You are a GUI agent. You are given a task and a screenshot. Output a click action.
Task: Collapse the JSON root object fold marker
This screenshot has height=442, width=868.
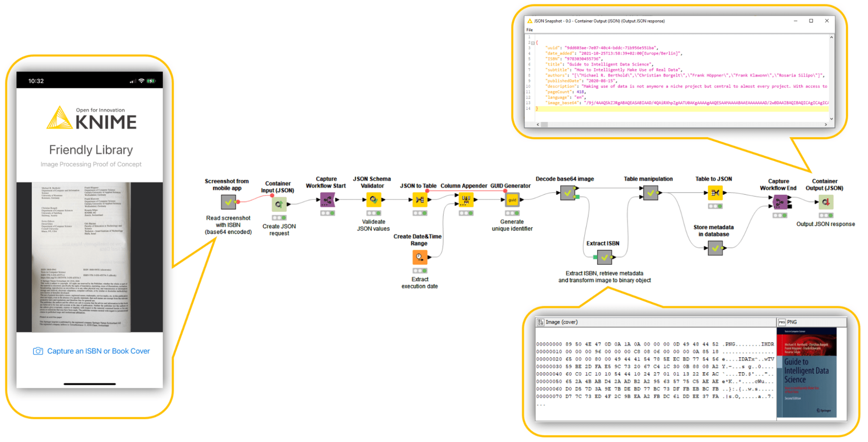tap(533, 43)
